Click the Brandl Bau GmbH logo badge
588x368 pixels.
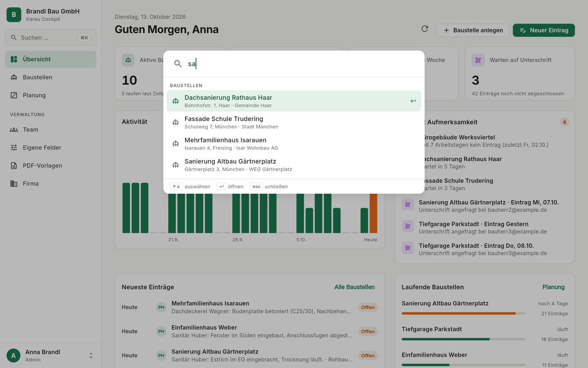click(x=14, y=15)
